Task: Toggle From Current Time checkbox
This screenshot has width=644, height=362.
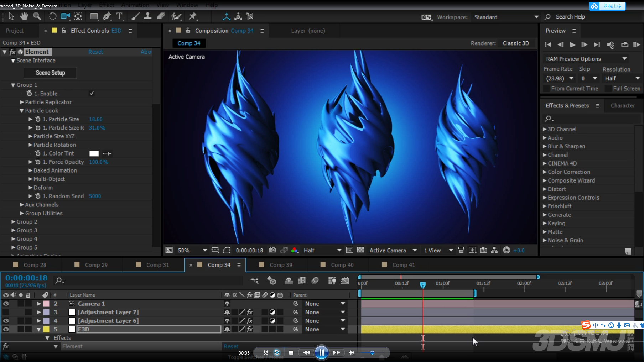Action: pos(546,88)
